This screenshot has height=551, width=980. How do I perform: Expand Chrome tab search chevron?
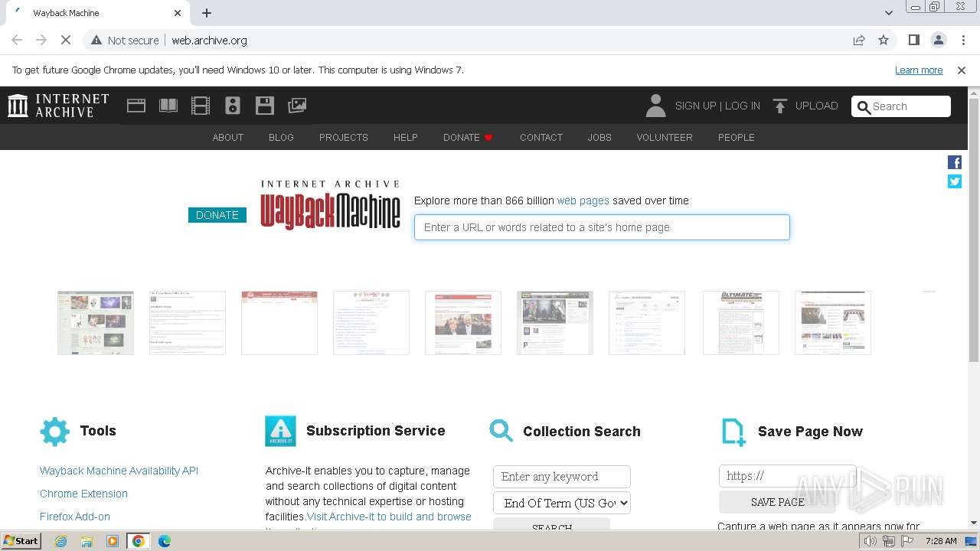coord(889,13)
